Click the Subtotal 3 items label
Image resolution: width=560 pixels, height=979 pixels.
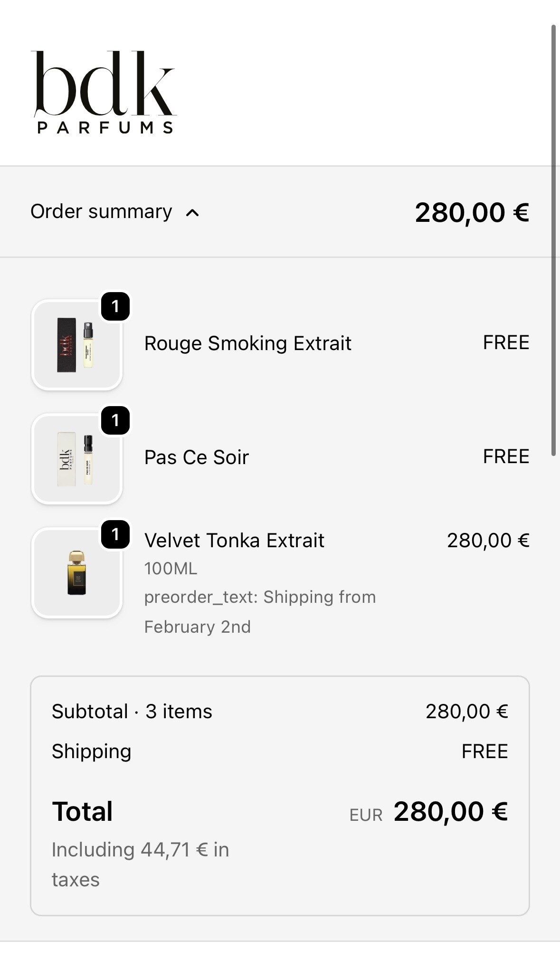pos(132,712)
